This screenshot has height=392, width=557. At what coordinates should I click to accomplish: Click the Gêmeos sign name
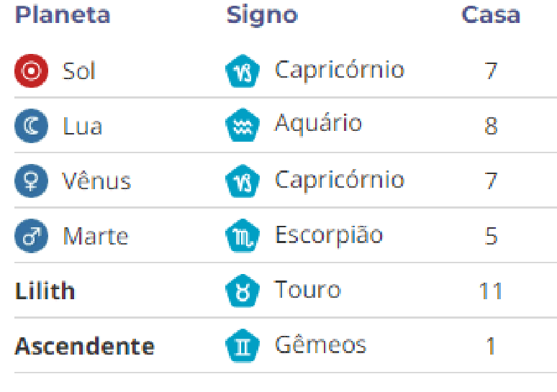coord(320,345)
